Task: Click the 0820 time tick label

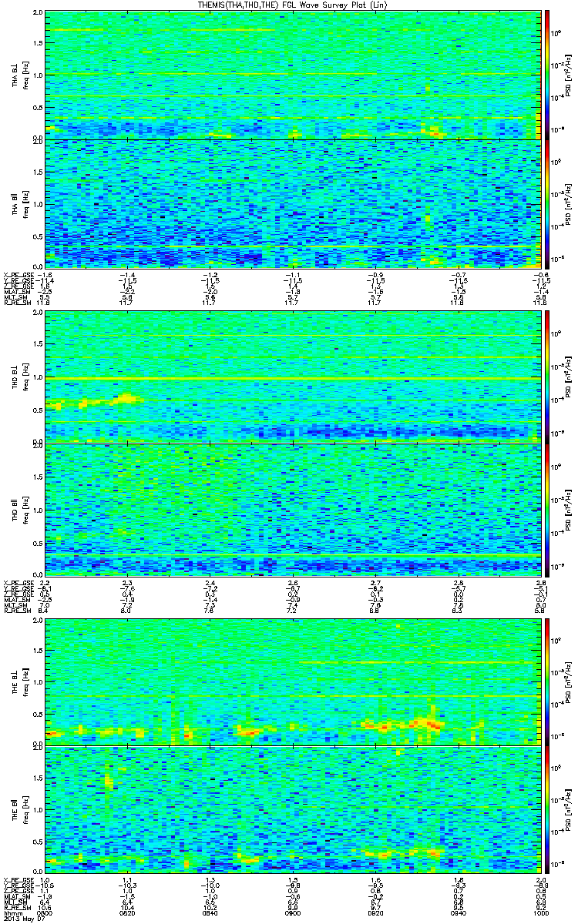Action: (127, 912)
